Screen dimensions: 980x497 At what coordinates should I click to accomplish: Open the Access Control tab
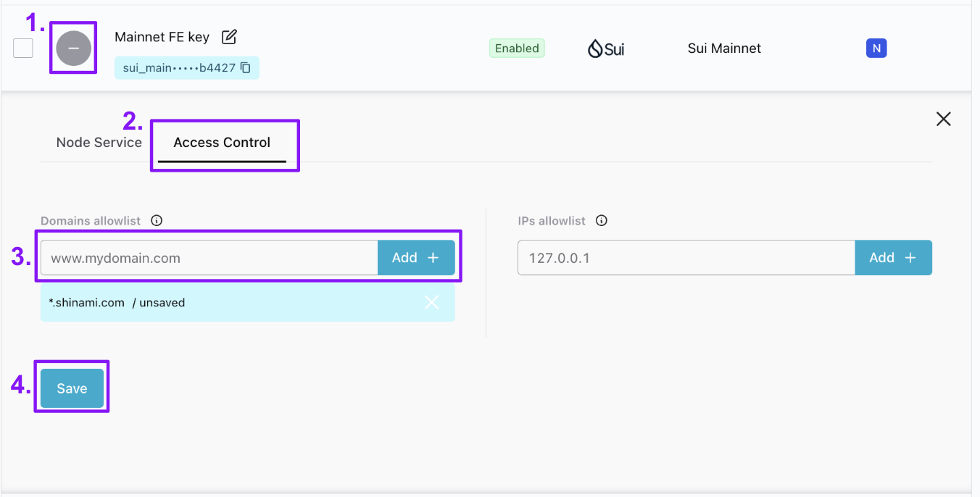pos(222,143)
